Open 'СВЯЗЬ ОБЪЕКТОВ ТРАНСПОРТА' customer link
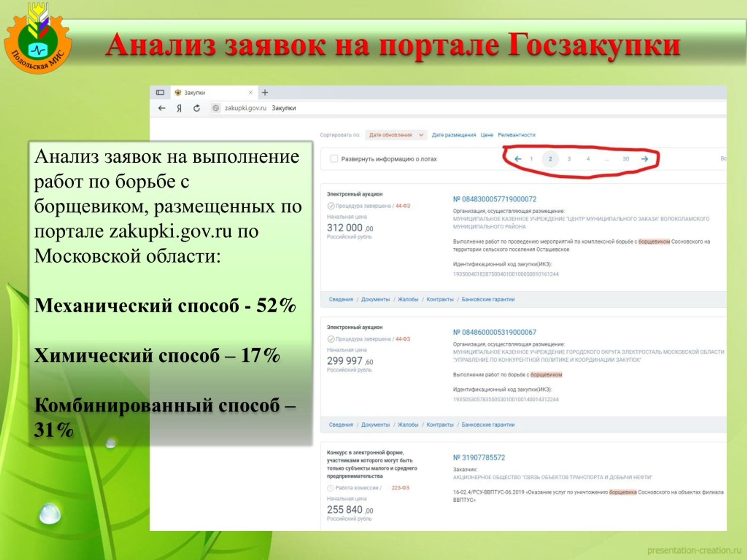This screenshot has width=747, height=560. [552, 477]
